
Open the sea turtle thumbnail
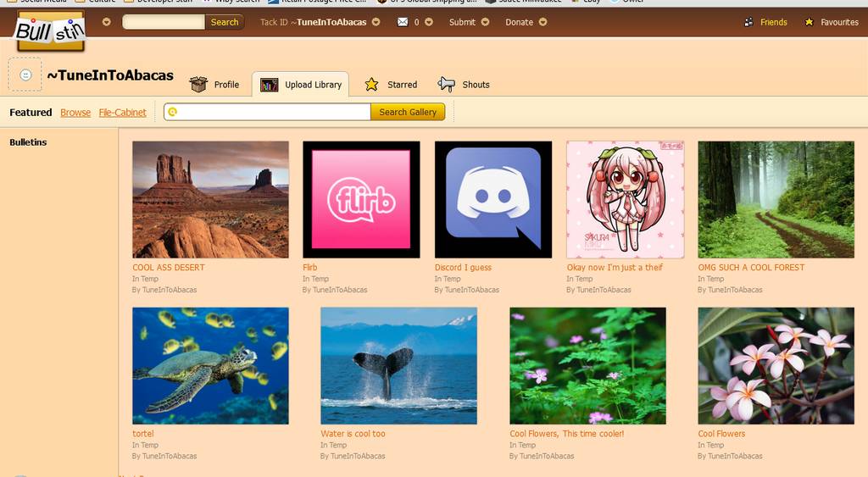pyautogui.click(x=210, y=366)
